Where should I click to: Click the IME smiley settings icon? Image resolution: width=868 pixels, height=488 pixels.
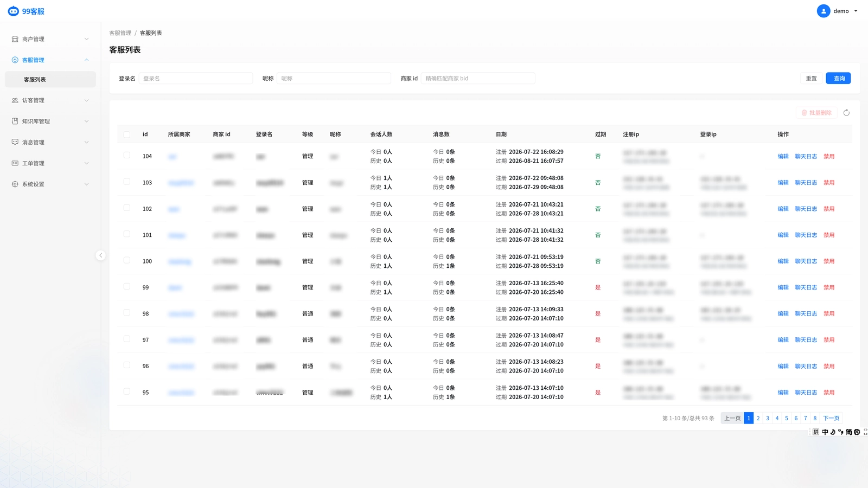coord(857,432)
